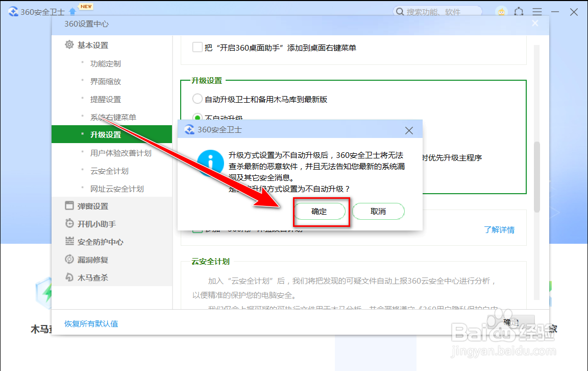This screenshot has height=371, width=588.
Task: Check 开启360桌面助手 desktop right-click menu option
Action: (197, 48)
